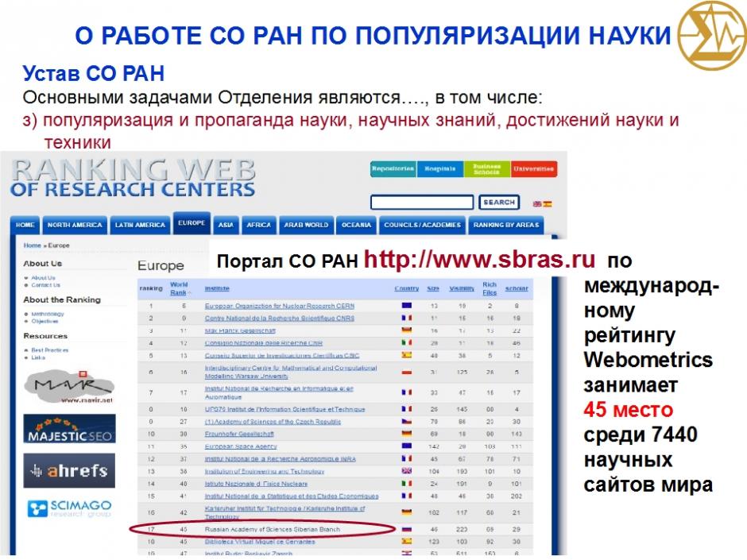Click the Repositories button
The image size is (747, 560).
393,169
